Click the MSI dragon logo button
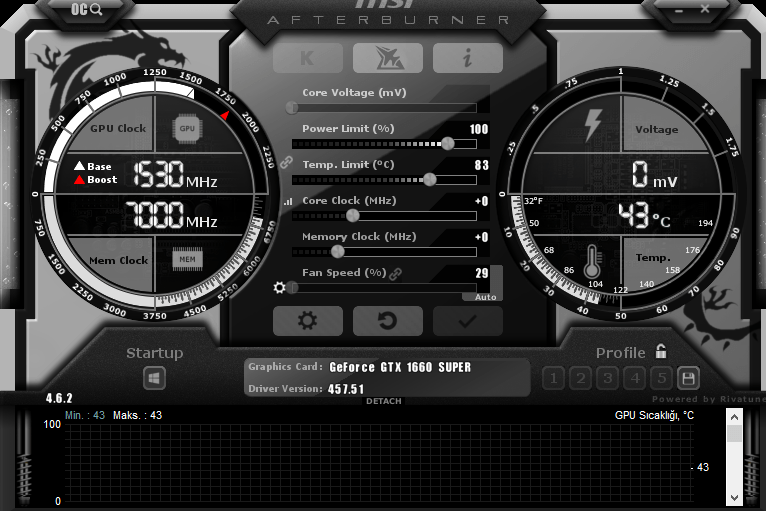The height and width of the screenshot is (511, 766). click(x=388, y=58)
